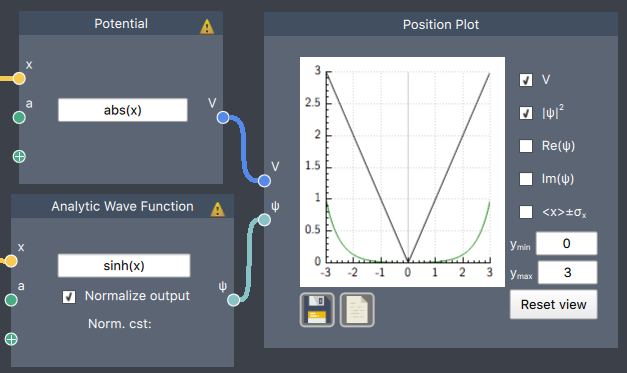Uncheck the V plot checkbox
This screenshot has height=373, width=627.
[x=526, y=80]
